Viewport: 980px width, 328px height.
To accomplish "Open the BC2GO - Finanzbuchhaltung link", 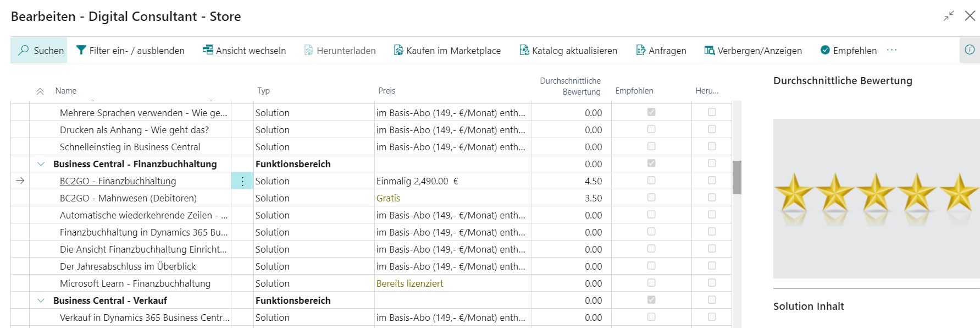I will point(118,181).
